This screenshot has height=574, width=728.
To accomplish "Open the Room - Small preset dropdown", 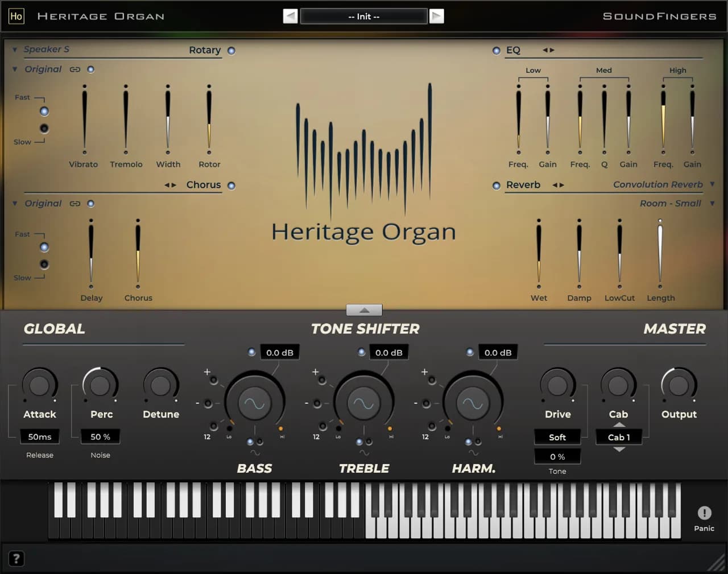I will click(712, 203).
